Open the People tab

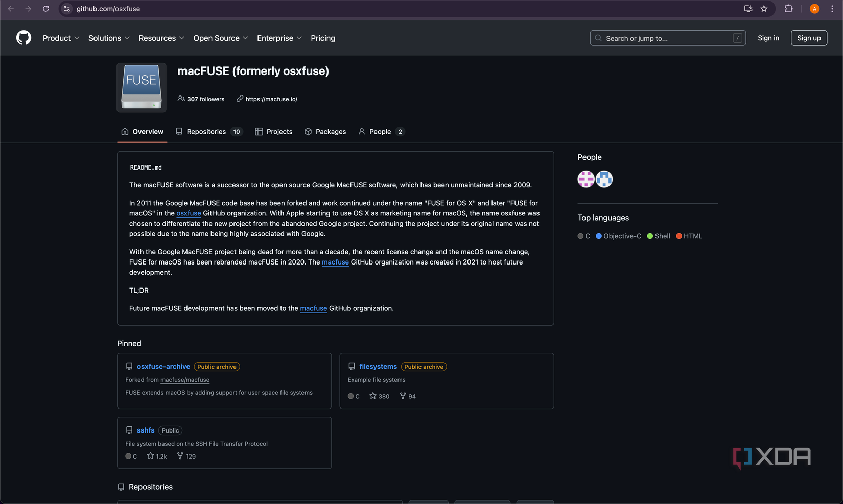point(381,132)
